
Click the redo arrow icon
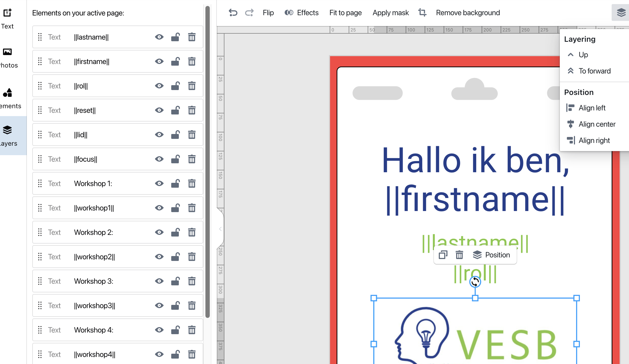pyautogui.click(x=249, y=13)
